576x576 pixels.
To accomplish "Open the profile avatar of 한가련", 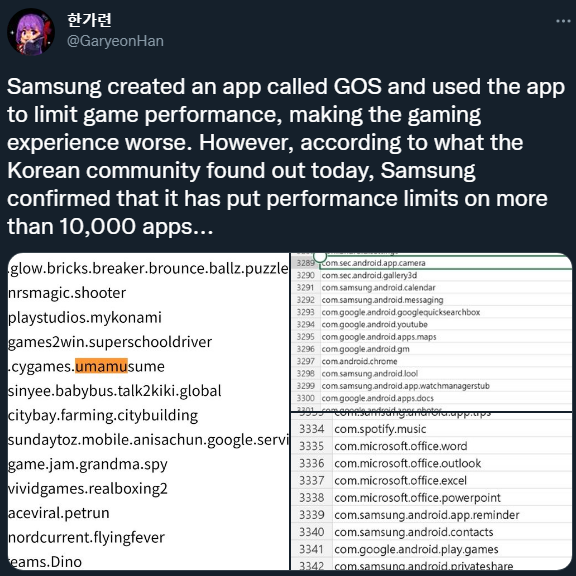I will (31, 32).
